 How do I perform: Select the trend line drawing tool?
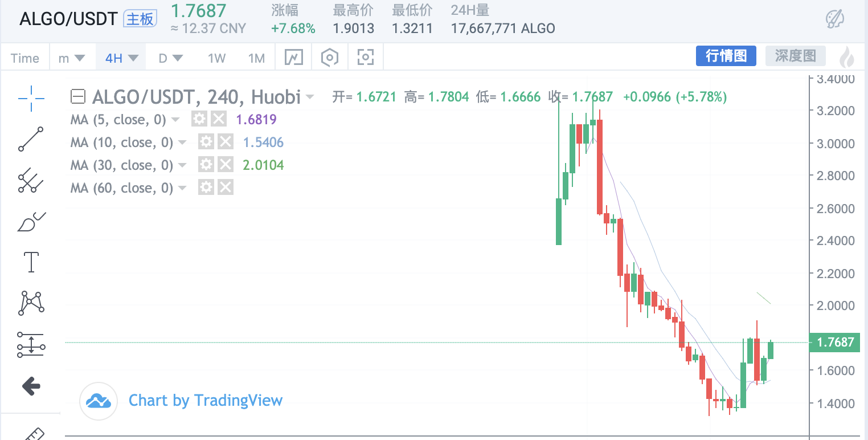[31, 139]
